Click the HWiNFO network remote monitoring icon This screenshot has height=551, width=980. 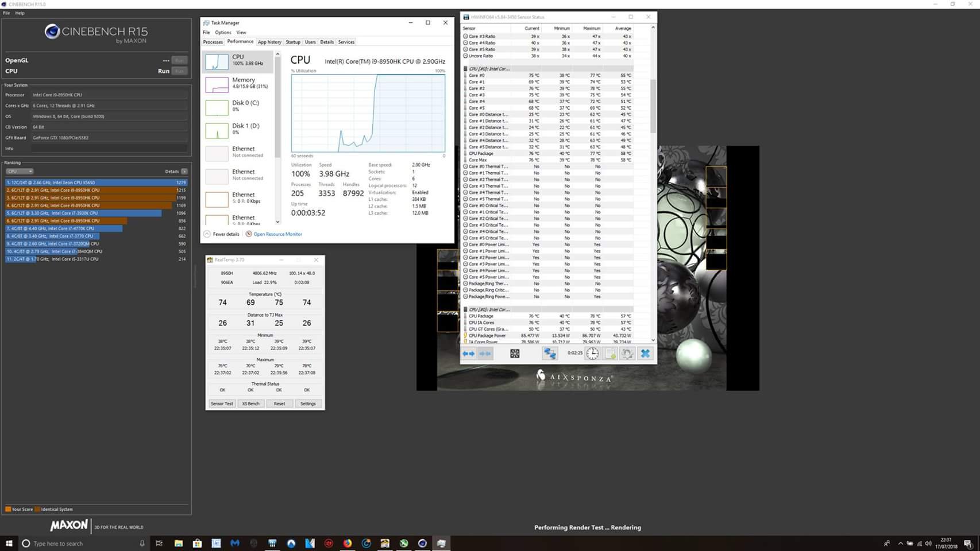550,354
